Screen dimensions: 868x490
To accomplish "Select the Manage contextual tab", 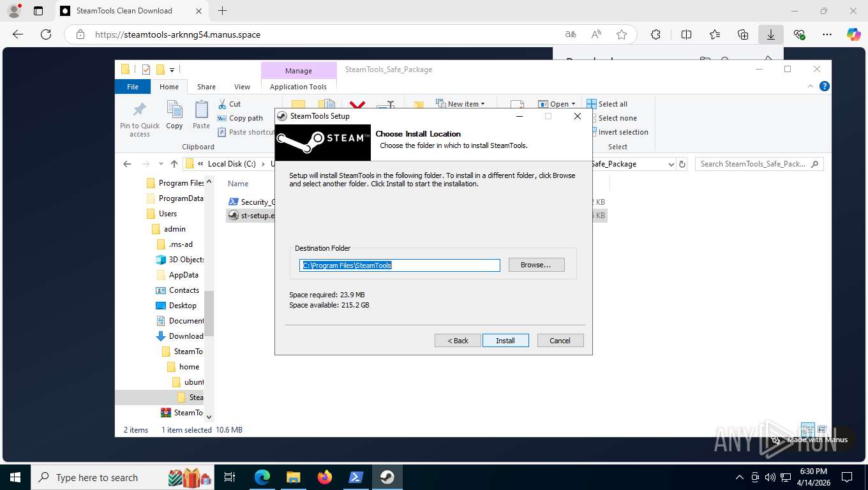I will point(299,71).
